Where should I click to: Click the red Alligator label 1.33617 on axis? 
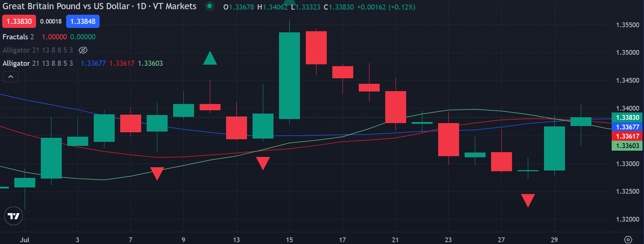627,136
